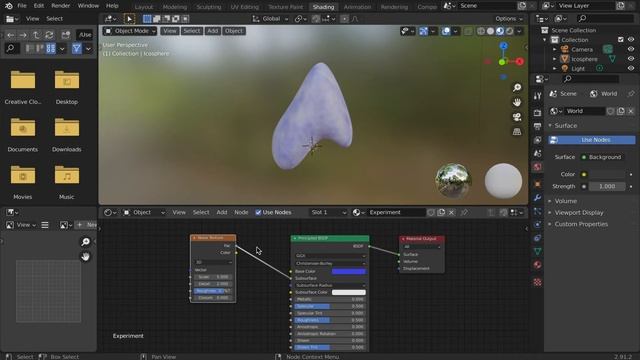
Task: Toggle file browser filter funnel
Action: [x=76, y=49]
